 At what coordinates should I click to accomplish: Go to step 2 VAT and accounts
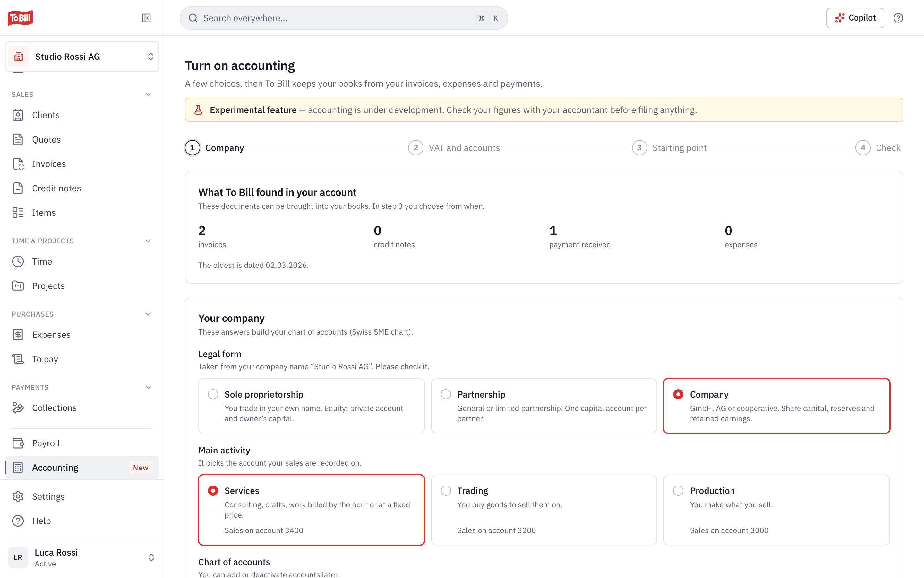click(x=454, y=148)
